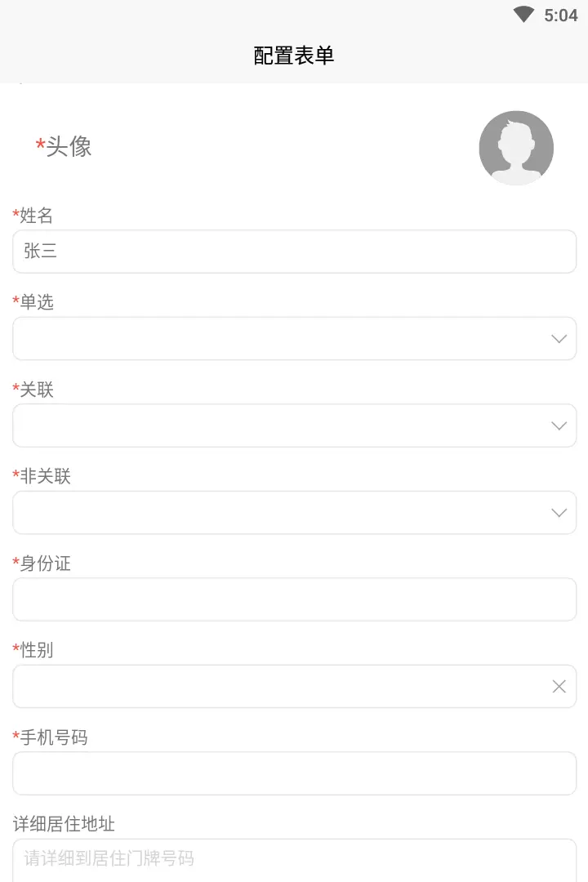This screenshot has width=588, height=882.
Task: Tap the Wi-Fi status bar icon
Action: coord(523,15)
